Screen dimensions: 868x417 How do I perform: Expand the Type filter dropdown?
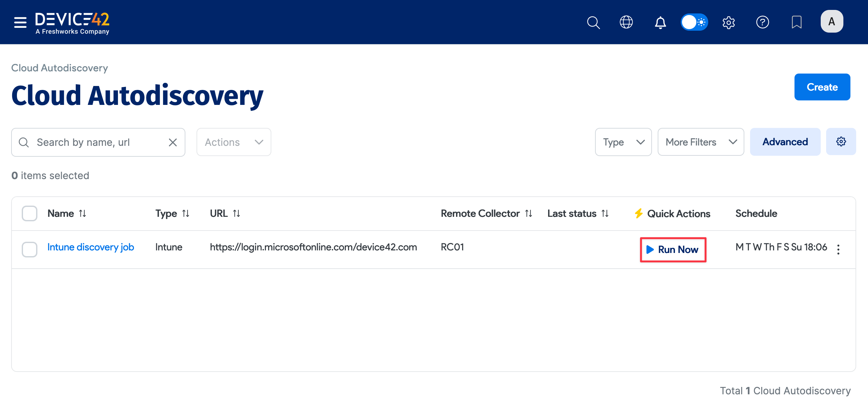tap(623, 142)
